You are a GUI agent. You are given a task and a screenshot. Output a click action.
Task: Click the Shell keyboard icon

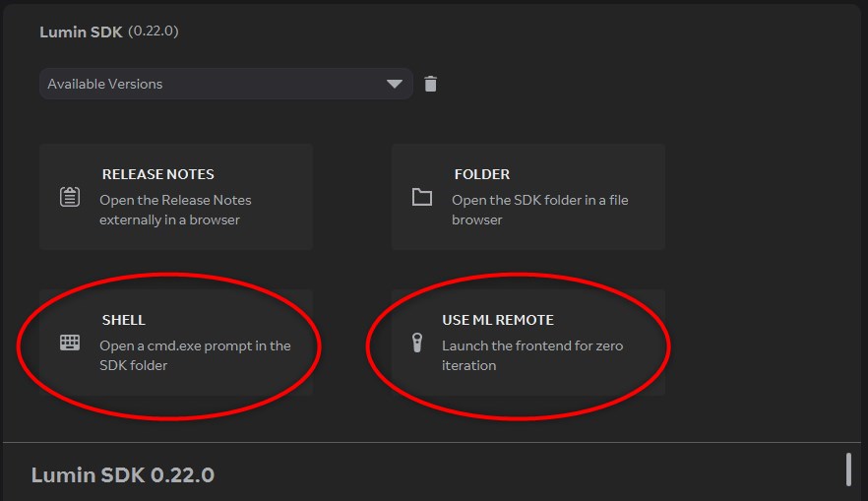pos(70,343)
